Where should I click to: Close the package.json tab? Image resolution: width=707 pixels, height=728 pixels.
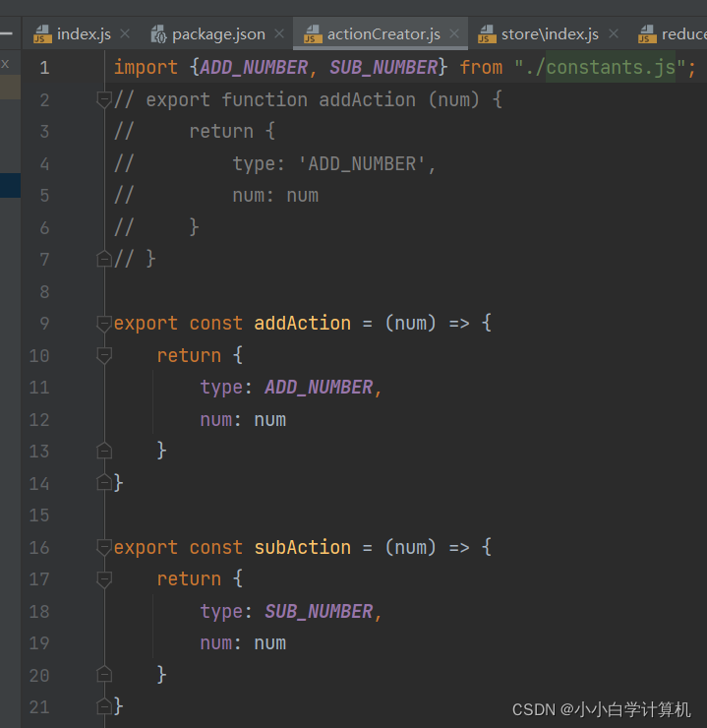279,33
